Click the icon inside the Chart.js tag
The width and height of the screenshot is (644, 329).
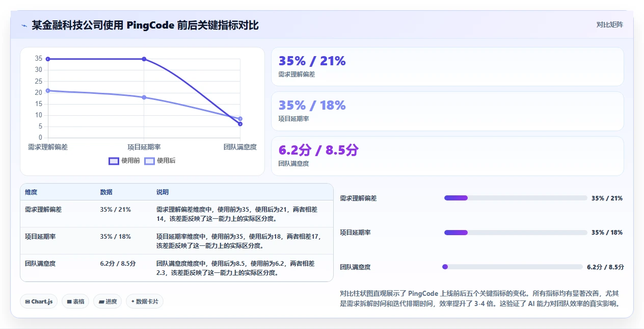click(28, 302)
